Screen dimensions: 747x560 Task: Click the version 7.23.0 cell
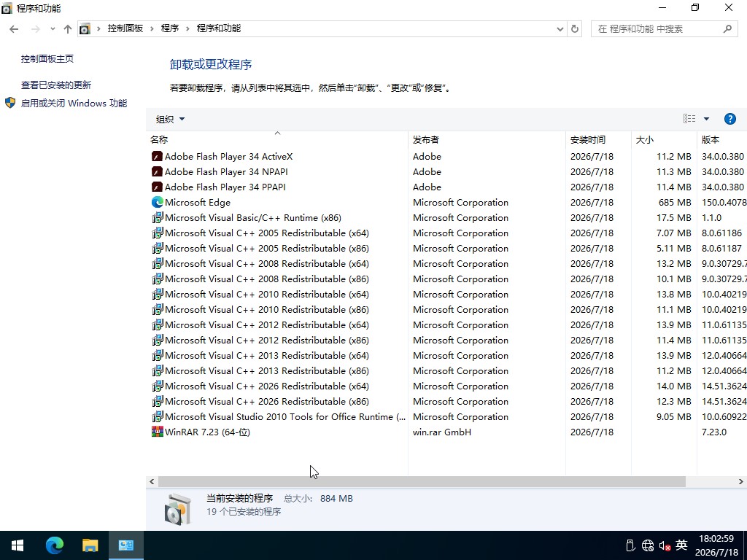coord(713,432)
